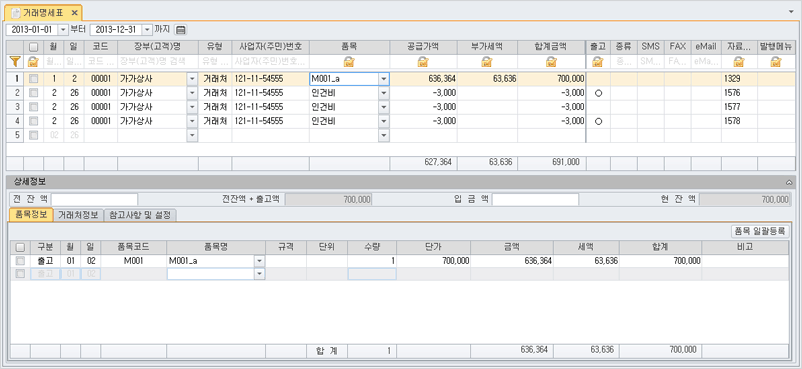Expand the M001_a 품목 dropdown in row 1

point(384,79)
